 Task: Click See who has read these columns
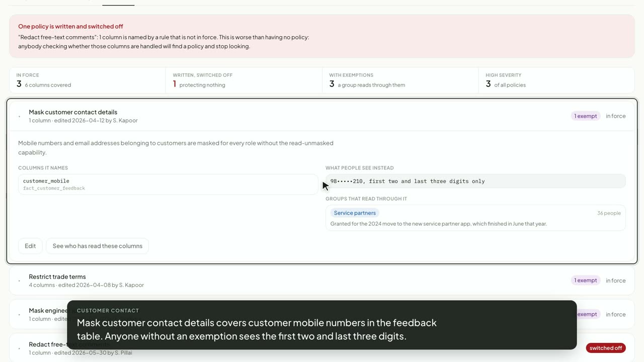click(97, 246)
